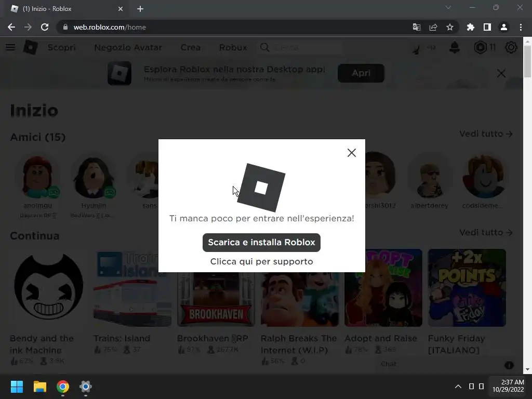
Task: Open Robux balance icon
Action: click(x=480, y=47)
